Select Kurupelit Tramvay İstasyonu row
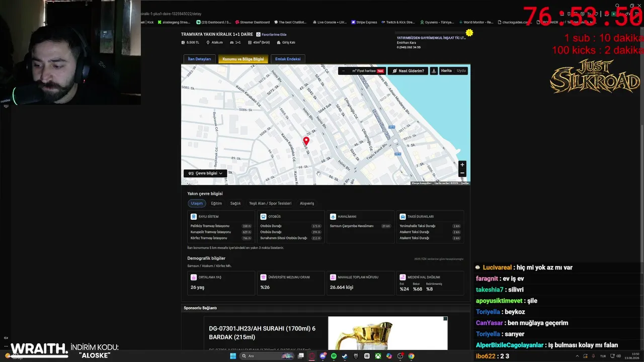The width and height of the screenshot is (644, 362). [x=221, y=232]
